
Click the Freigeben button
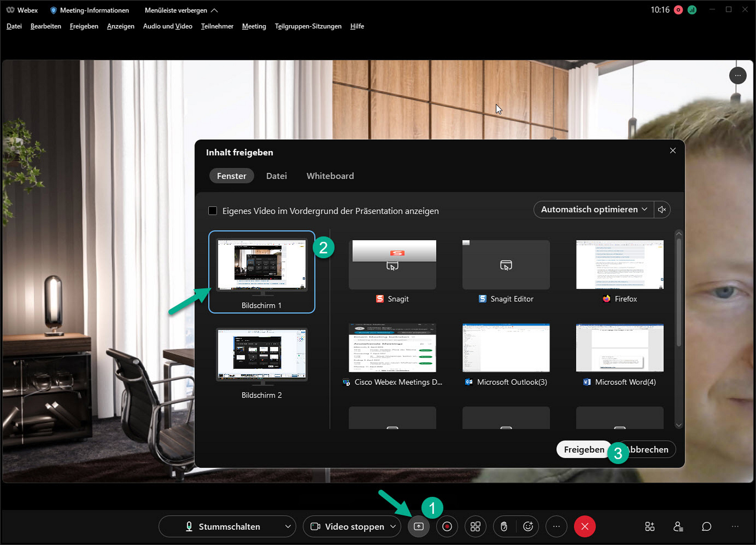pyautogui.click(x=583, y=449)
